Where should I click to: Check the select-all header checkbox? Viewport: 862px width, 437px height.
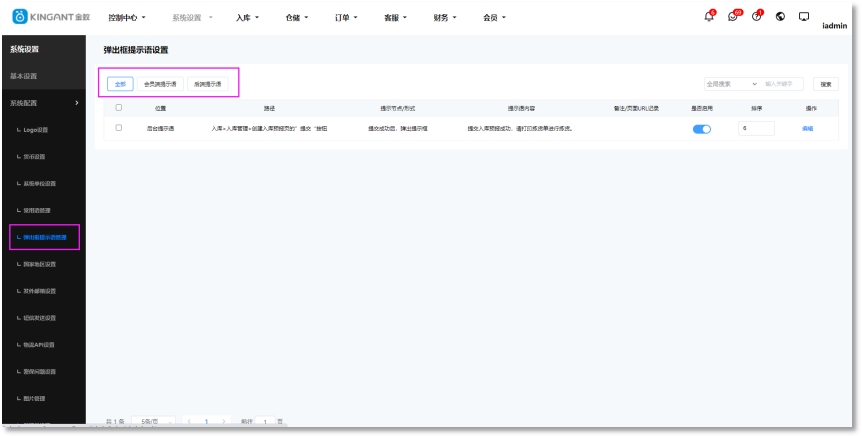119,108
